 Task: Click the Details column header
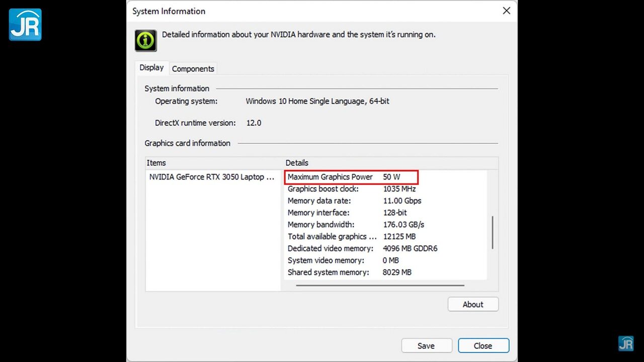point(297,162)
